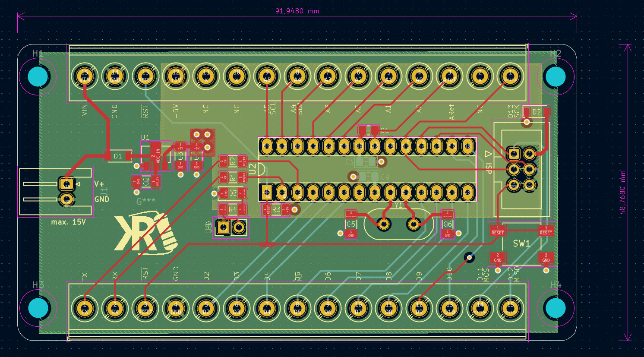Select the square +5V pad of LED header
The image size is (644, 357).
(223, 227)
